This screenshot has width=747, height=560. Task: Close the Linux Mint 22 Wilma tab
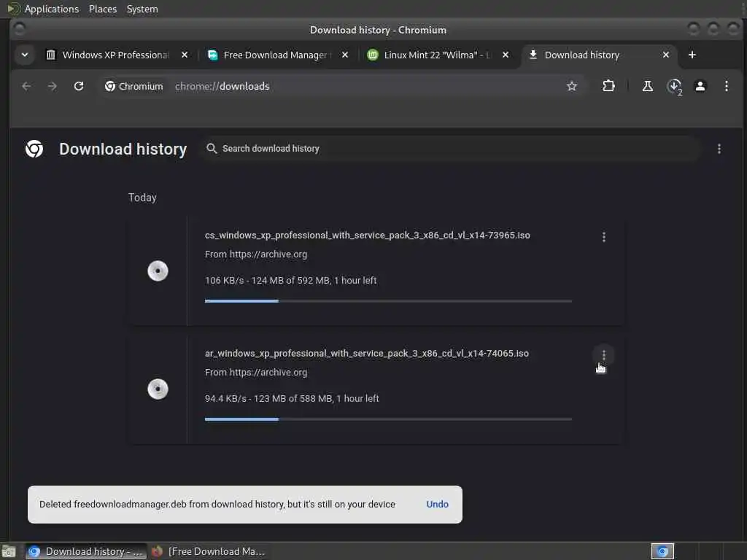click(506, 55)
